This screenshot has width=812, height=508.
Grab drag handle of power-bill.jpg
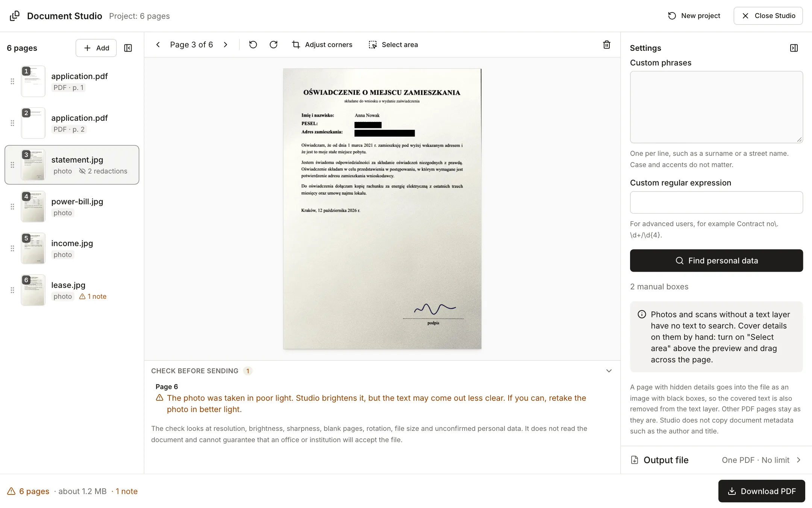12,207
